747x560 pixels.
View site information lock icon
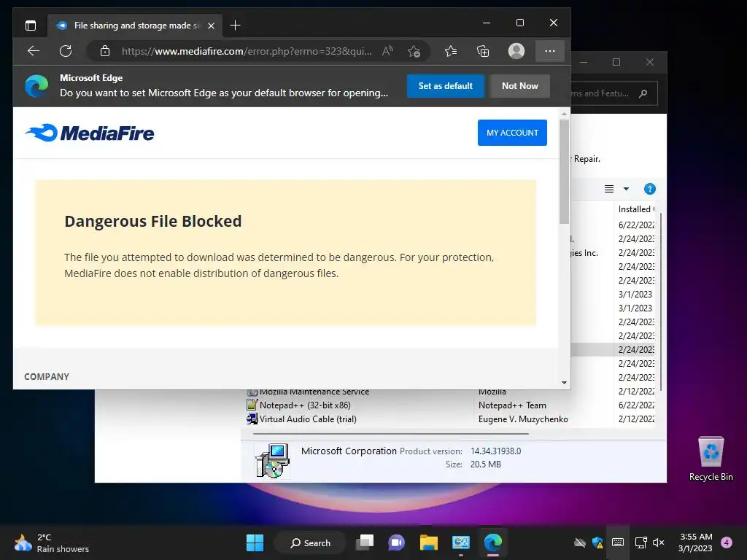tap(105, 51)
